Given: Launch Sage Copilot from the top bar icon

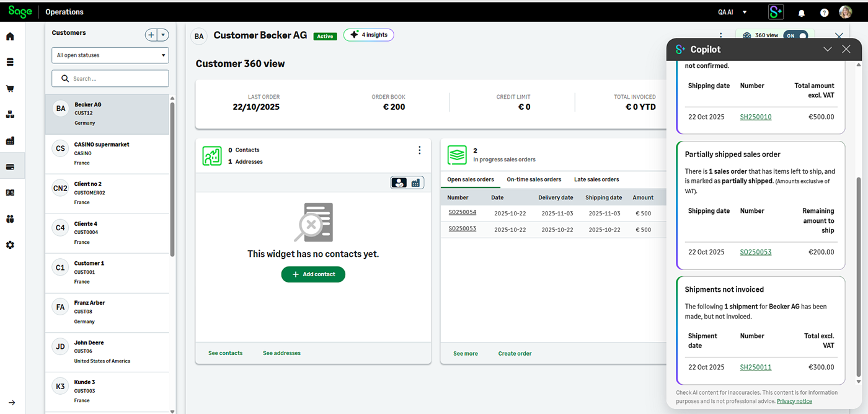Looking at the screenshot, I should point(776,12).
